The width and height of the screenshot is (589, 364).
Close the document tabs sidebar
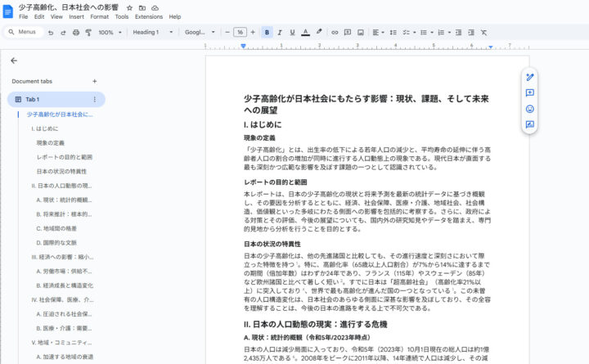point(14,61)
